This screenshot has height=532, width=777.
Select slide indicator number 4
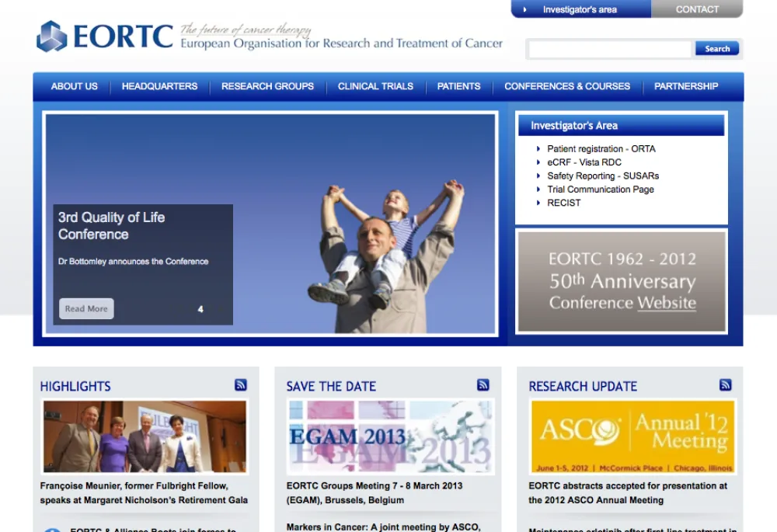(200, 309)
